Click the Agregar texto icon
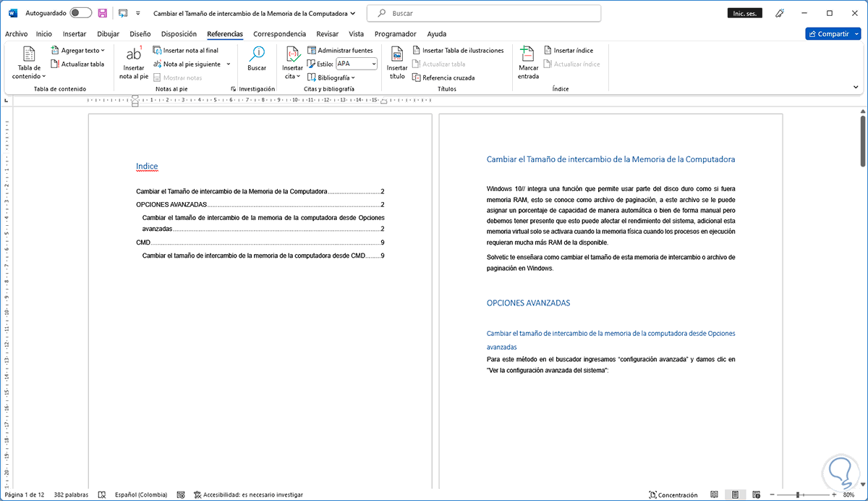Image resolution: width=868 pixels, height=501 pixels. (x=55, y=51)
